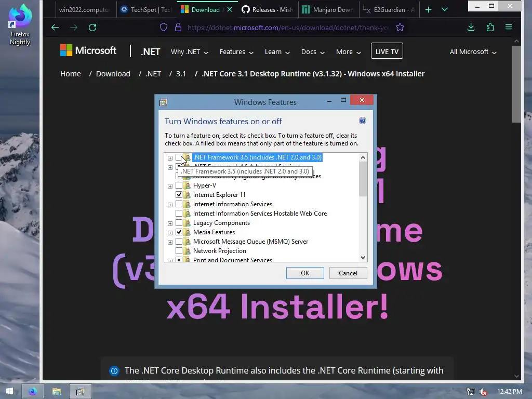This screenshot has width=532, height=399.
Task: Open All Microsoft dropdown
Action: [x=473, y=52]
